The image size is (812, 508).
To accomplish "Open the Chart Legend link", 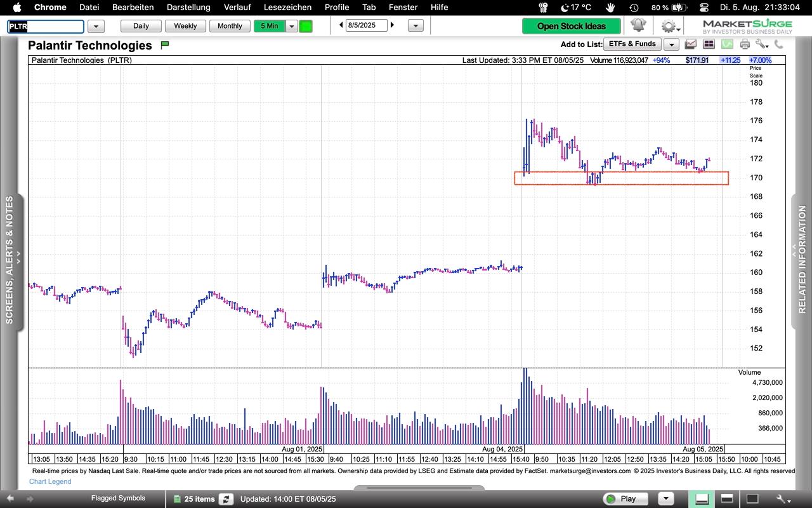I will [50, 481].
